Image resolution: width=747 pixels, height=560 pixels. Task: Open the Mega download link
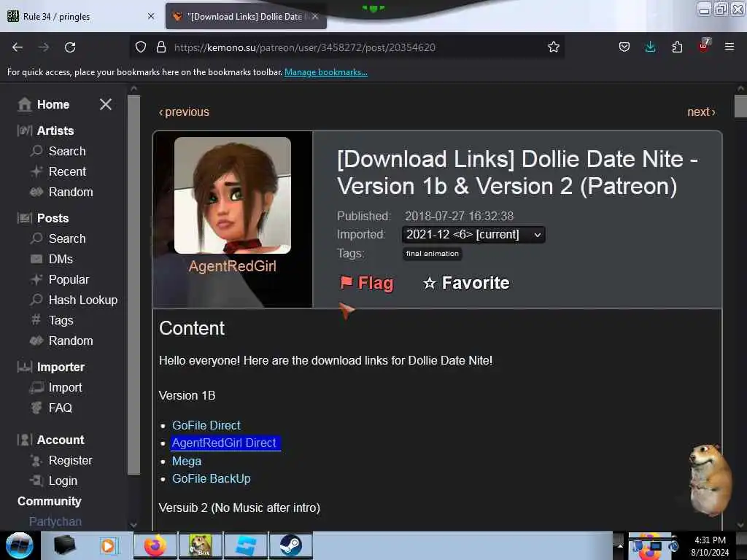click(186, 461)
